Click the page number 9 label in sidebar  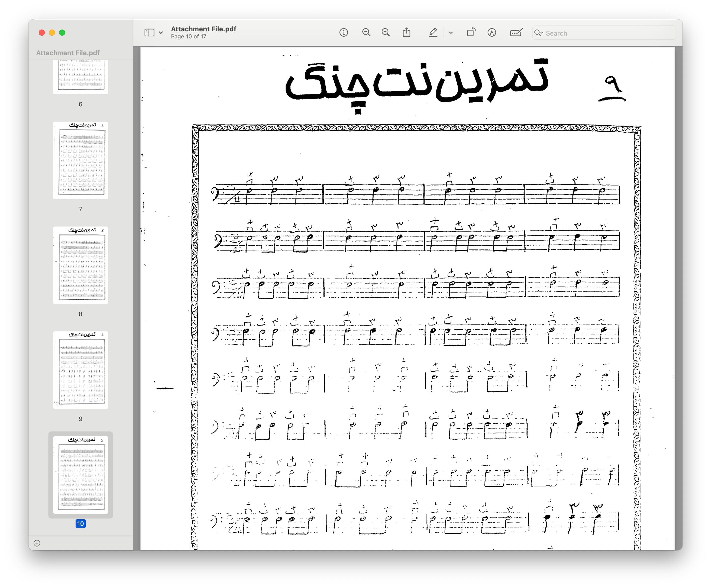[81, 419]
